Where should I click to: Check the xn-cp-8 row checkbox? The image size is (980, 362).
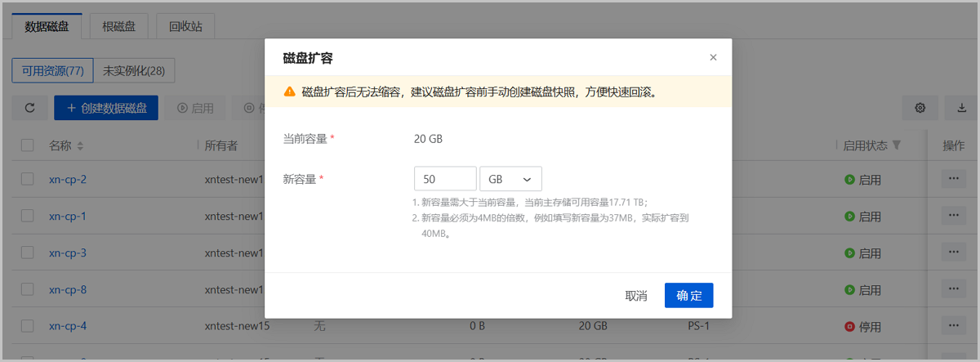point(28,289)
